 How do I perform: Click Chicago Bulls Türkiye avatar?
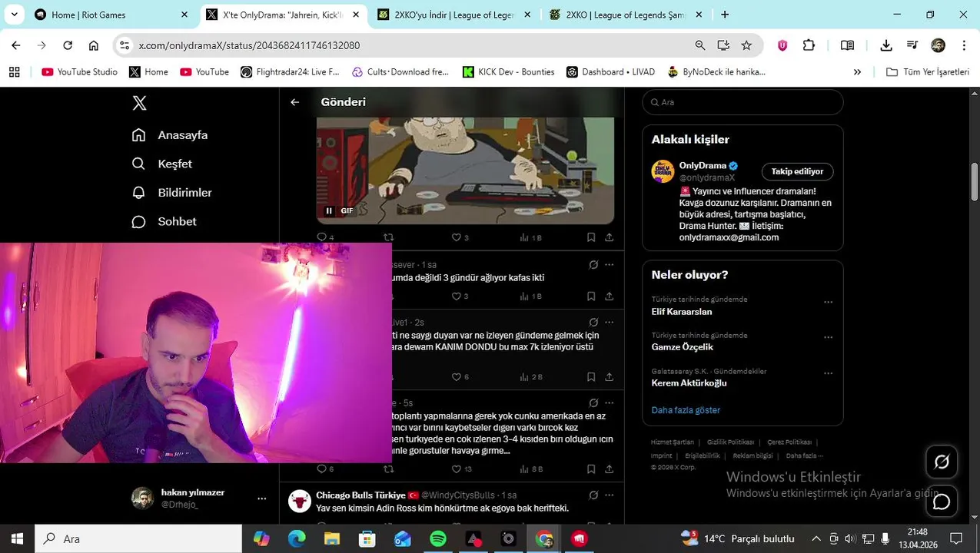pos(299,502)
